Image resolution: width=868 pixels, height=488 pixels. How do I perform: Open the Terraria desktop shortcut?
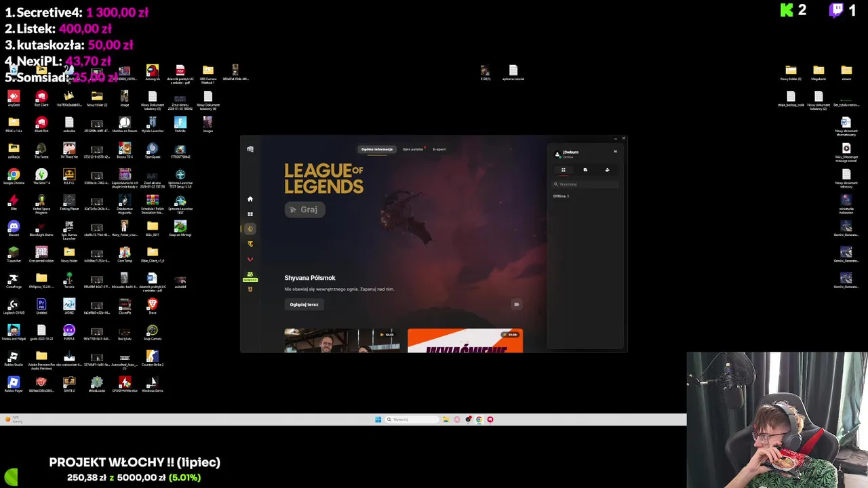(x=69, y=281)
